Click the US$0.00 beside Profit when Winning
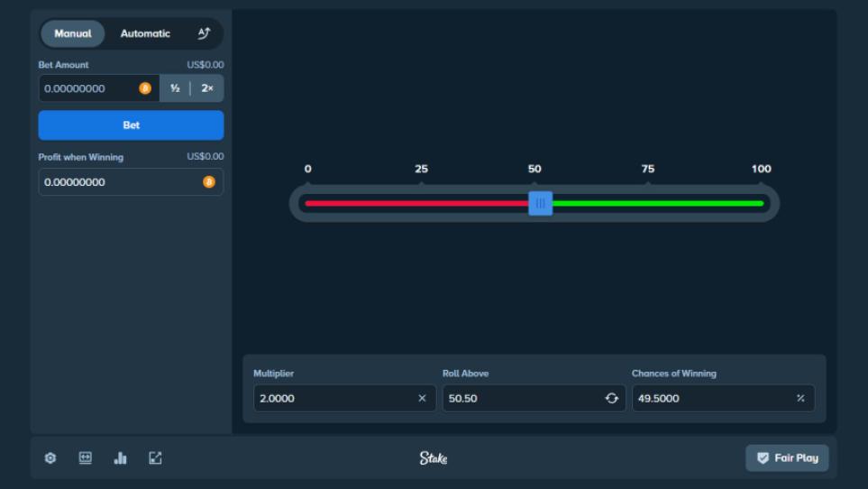Viewport: 868px width, 489px height. (x=206, y=157)
